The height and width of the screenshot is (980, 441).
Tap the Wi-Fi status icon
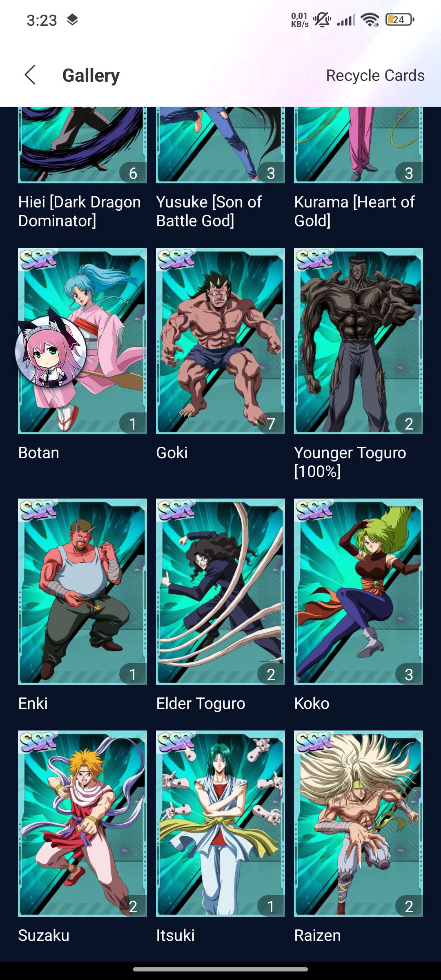370,20
